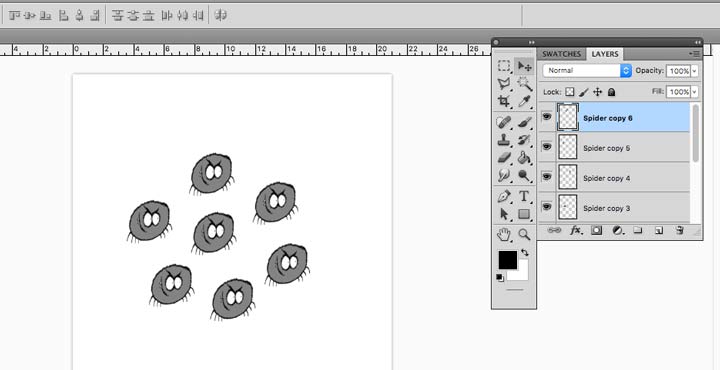Select the Dodge tool

tap(524, 175)
